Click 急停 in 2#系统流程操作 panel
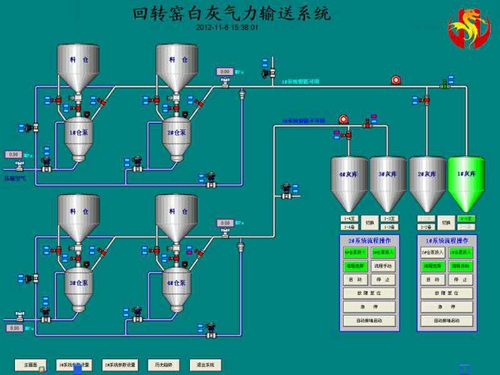Image resolution: width=500 pixels, height=375 pixels. pyautogui.click(x=369, y=307)
